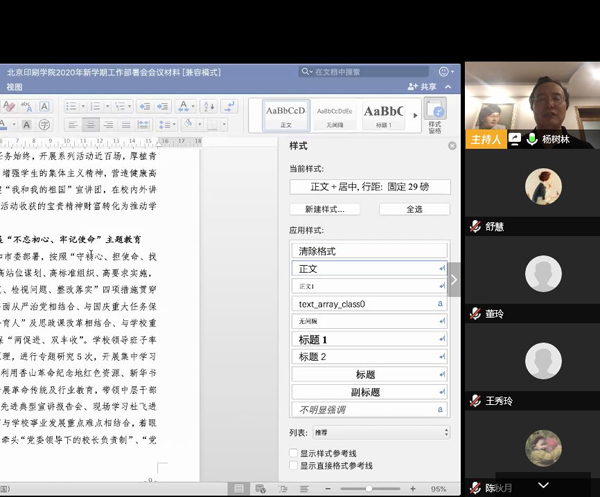600x497 pixels.
Task: Expand the styles gallery arrow
Action: 415,115
